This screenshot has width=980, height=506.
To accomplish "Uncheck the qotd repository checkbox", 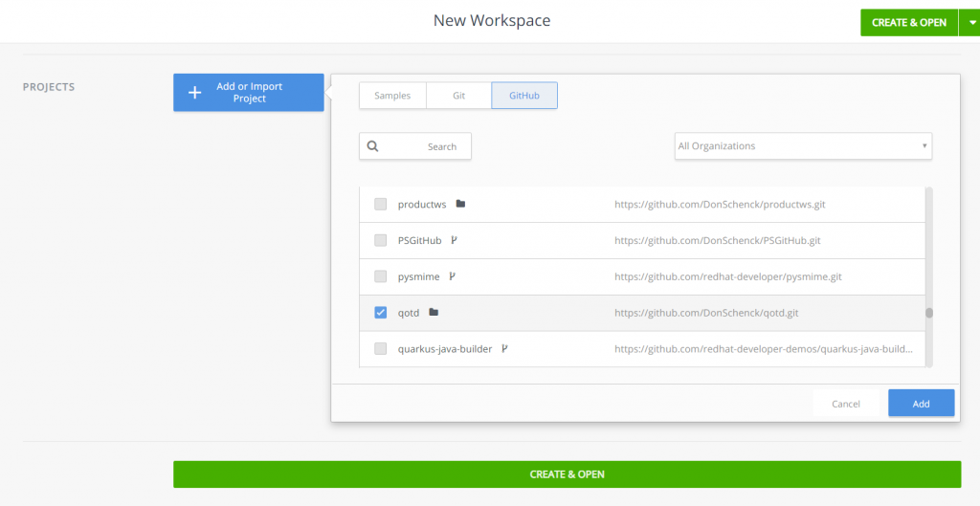I will pos(381,313).
